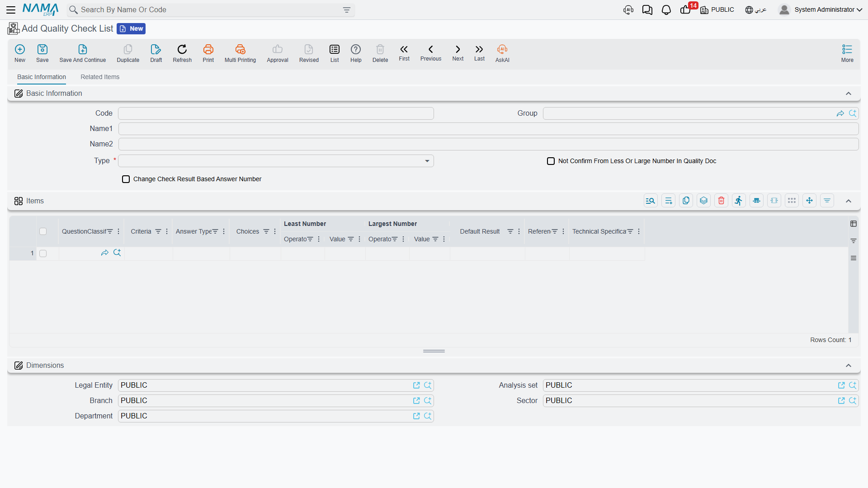Screen dimensions: 868x488
Task: Click the grid side menu icon
Action: pyautogui.click(x=854, y=258)
